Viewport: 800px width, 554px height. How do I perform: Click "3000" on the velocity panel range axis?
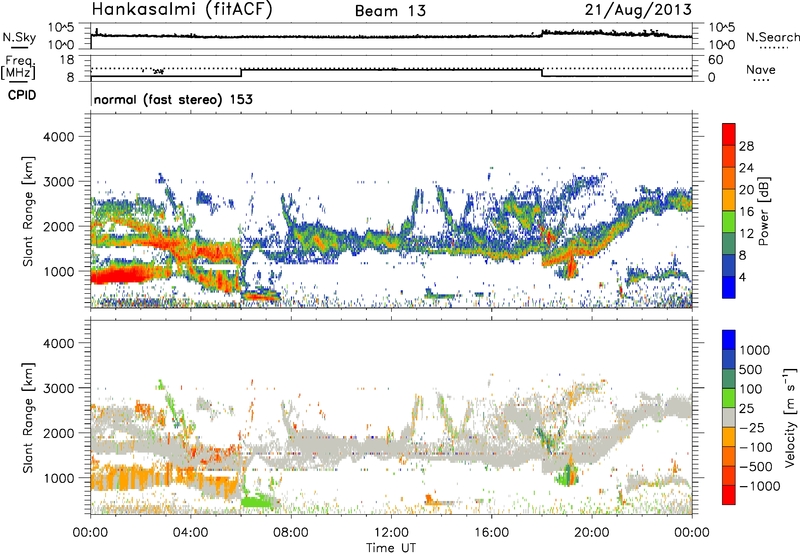59,388
